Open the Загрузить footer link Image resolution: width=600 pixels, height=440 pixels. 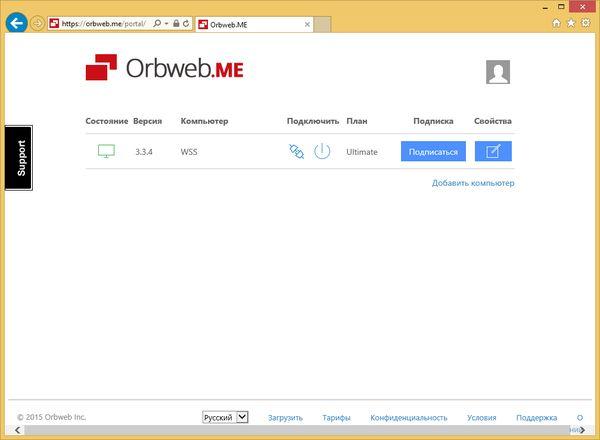pos(285,418)
